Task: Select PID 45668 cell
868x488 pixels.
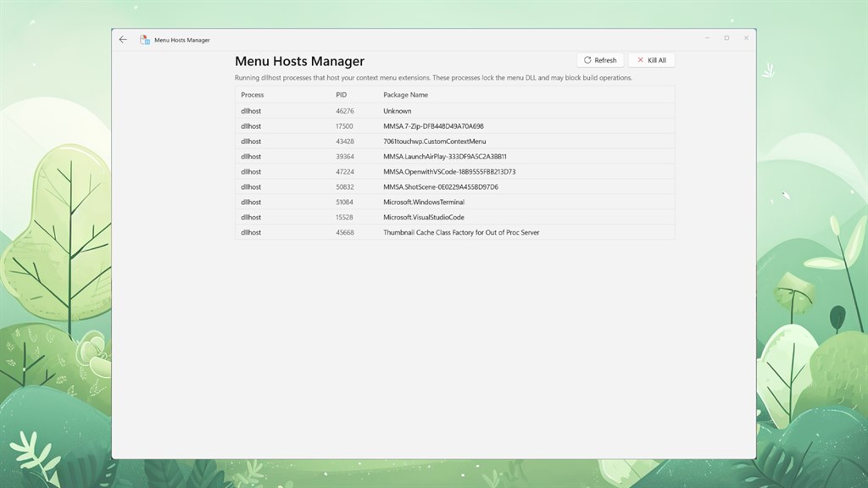Action: (x=345, y=232)
